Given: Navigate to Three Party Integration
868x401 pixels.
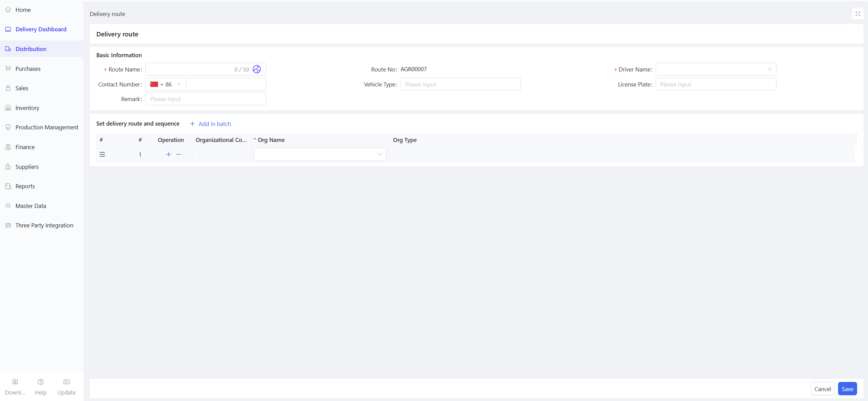Looking at the screenshot, I should click(x=44, y=225).
